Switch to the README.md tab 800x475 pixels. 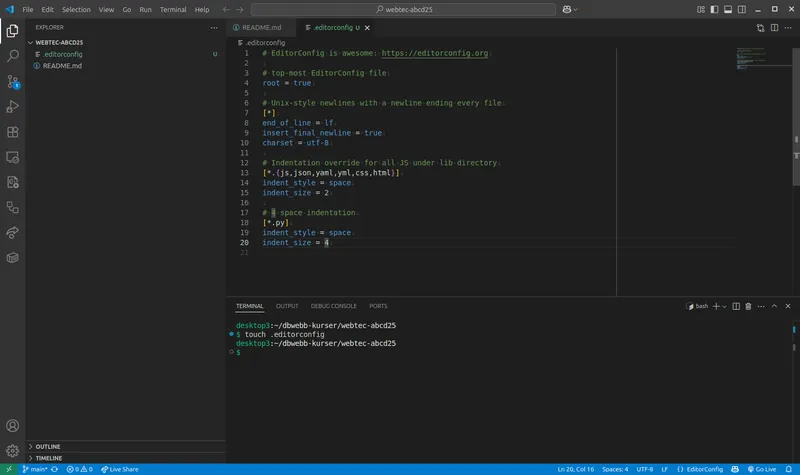258,28
